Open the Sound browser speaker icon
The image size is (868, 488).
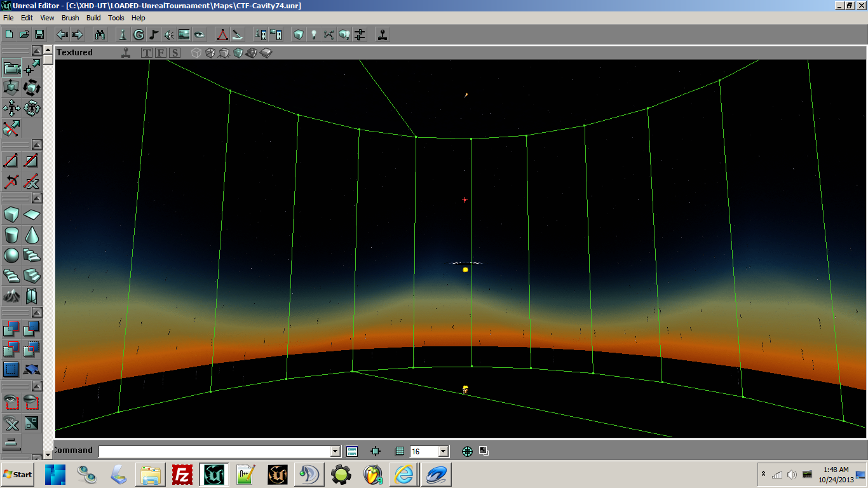point(169,34)
